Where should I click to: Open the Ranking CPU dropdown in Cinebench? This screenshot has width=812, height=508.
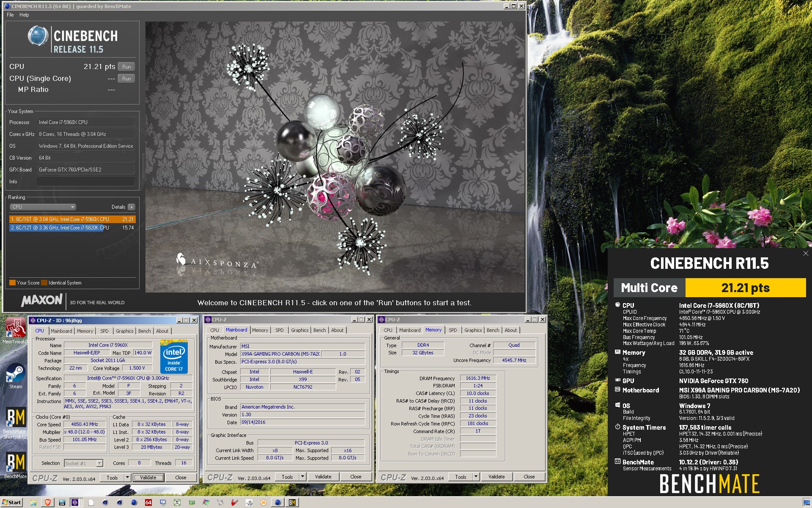(43, 207)
